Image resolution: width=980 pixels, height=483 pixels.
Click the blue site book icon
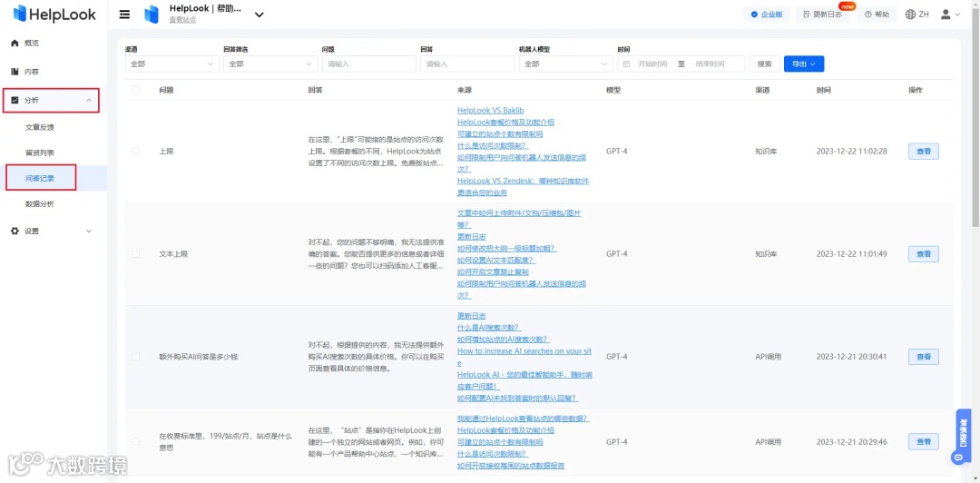coord(152,15)
